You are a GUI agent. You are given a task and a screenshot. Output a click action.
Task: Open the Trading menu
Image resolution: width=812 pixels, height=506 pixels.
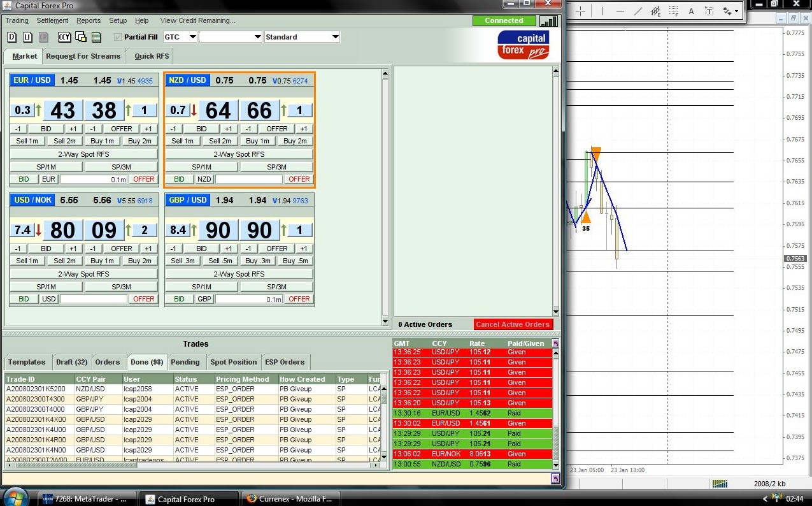pyautogui.click(x=17, y=20)
